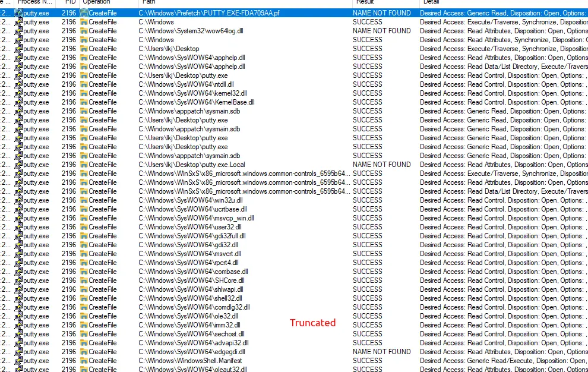Screen dimensions: 588x372
Task: Select the SysWOW64\advapi32.dll path
Action: pos(194,343)
